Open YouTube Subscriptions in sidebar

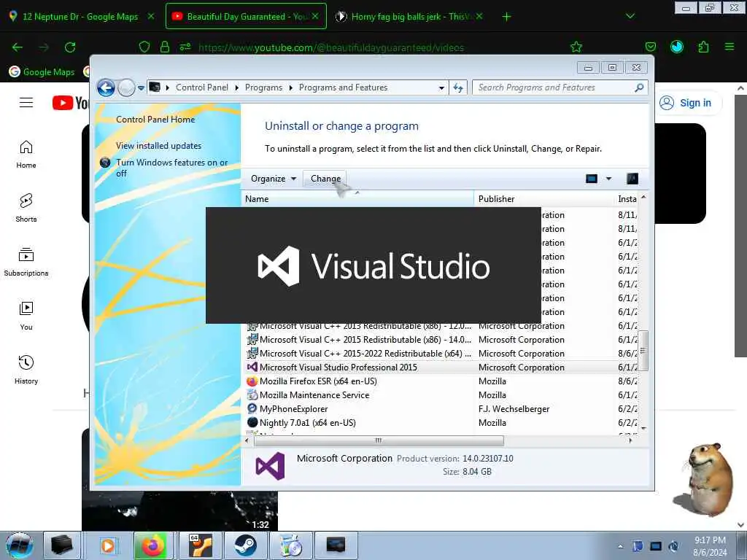pos(26,262)
